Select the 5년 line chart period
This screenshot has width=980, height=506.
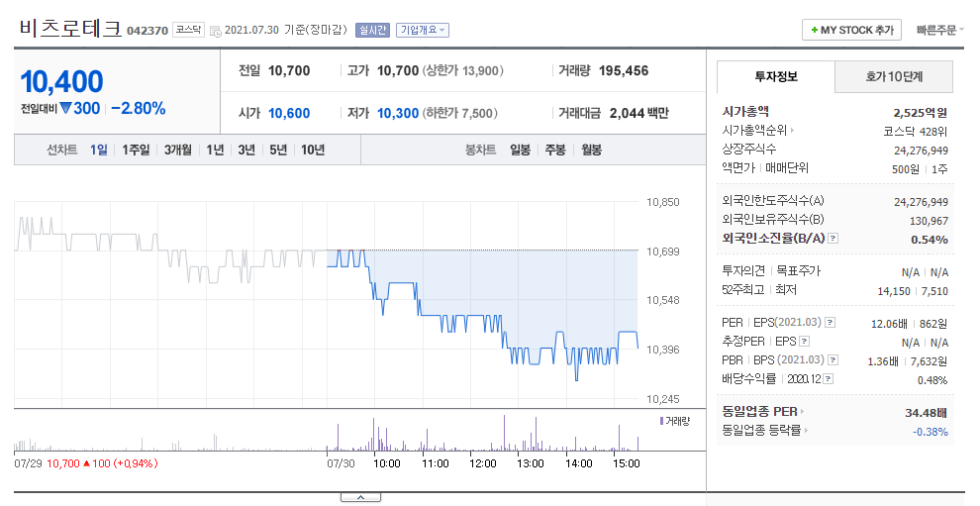[278, 151]
